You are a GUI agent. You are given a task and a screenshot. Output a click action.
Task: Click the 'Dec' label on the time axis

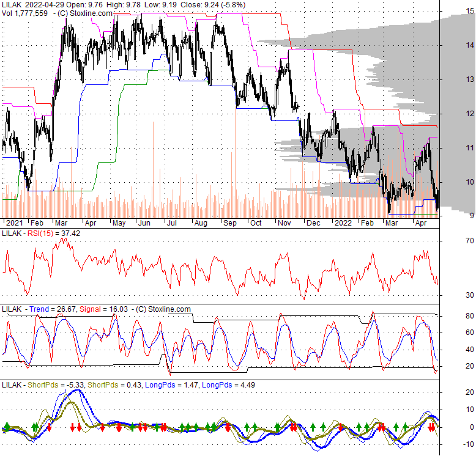[x=313, y=223]
